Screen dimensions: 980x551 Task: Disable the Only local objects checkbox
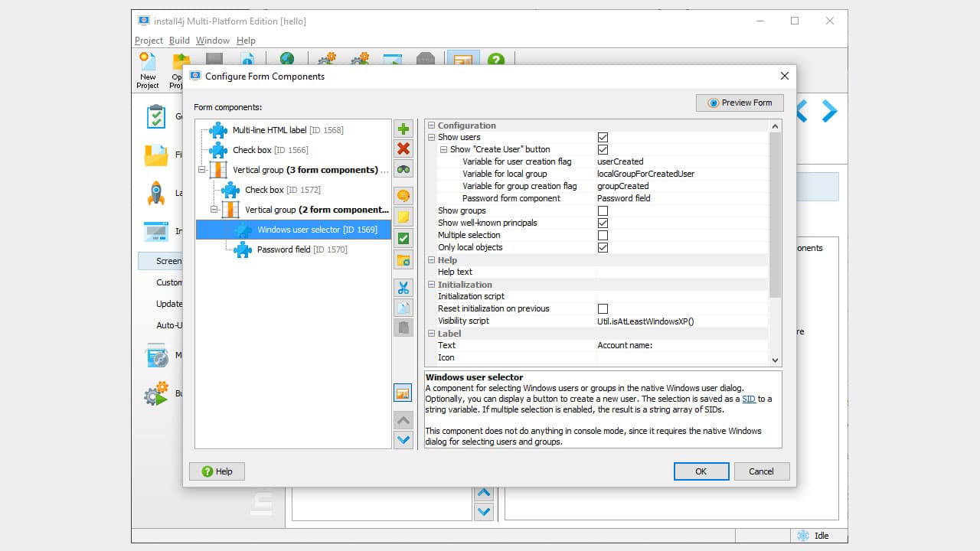coord(603,247)
